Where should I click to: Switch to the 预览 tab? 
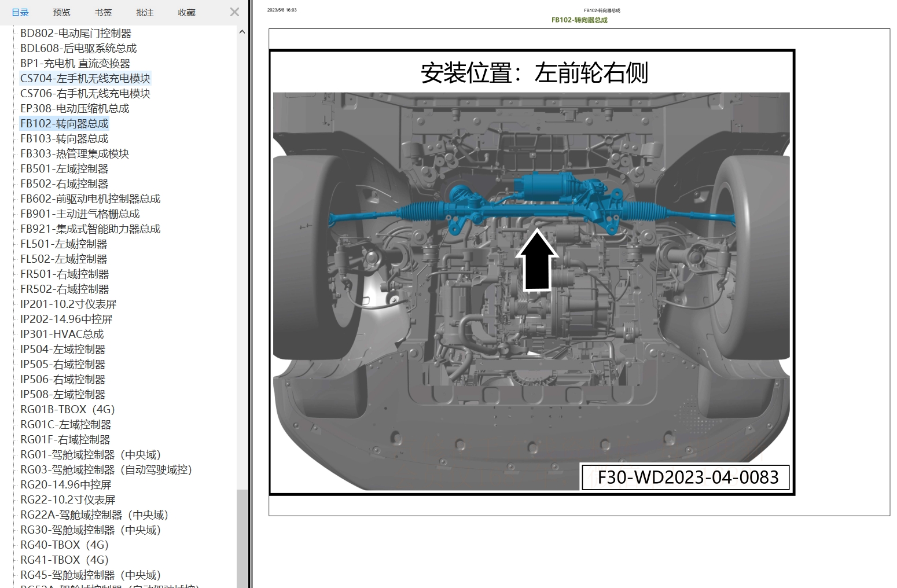pyautogui.click(x=61, y=12)
